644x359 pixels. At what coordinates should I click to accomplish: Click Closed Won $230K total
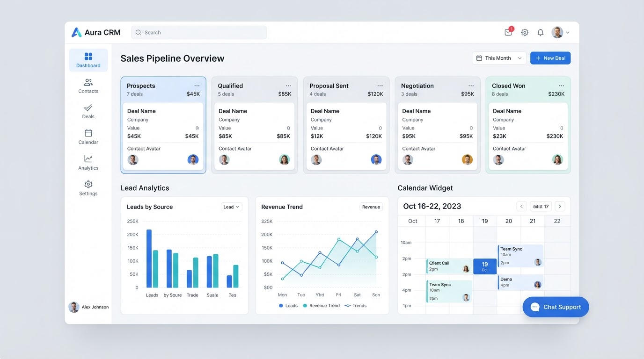[x=556, y=94]
